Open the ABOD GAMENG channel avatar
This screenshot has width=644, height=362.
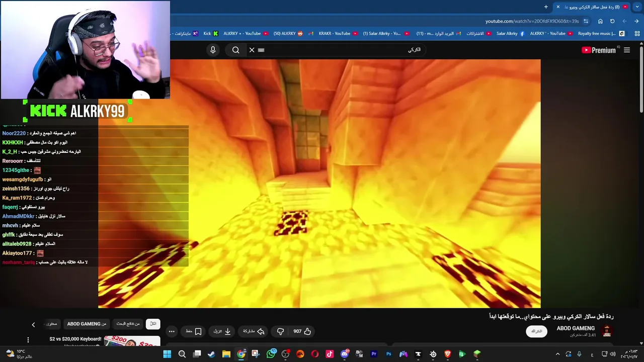[x=607, y=331]
